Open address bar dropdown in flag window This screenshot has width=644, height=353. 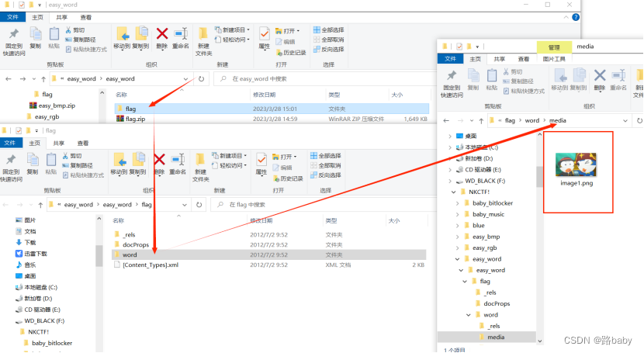coord(185,205)
